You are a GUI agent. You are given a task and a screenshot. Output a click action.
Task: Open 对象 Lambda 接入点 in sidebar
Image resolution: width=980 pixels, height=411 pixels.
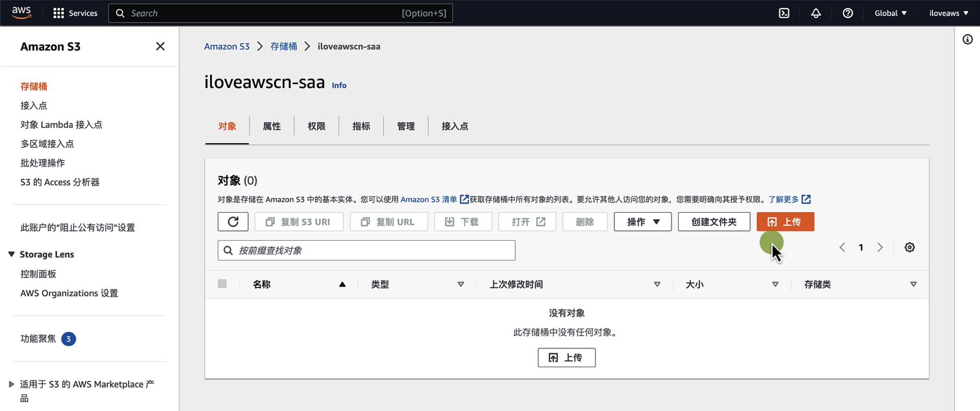tap(62, 124)
